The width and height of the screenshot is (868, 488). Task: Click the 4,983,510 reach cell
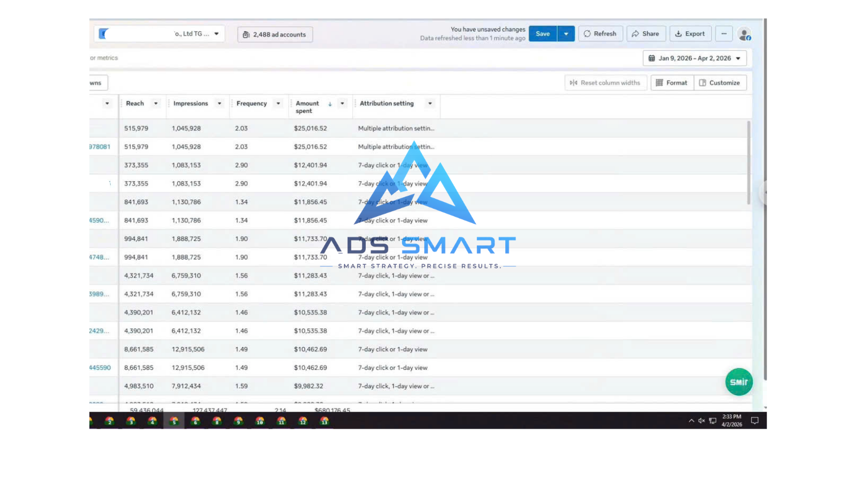(139, 386)
